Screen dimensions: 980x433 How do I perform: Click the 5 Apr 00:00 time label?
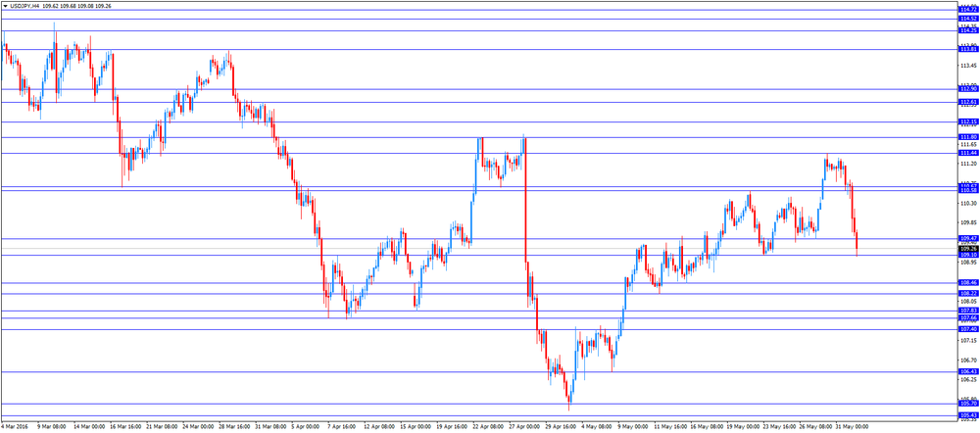pos(305,427)
